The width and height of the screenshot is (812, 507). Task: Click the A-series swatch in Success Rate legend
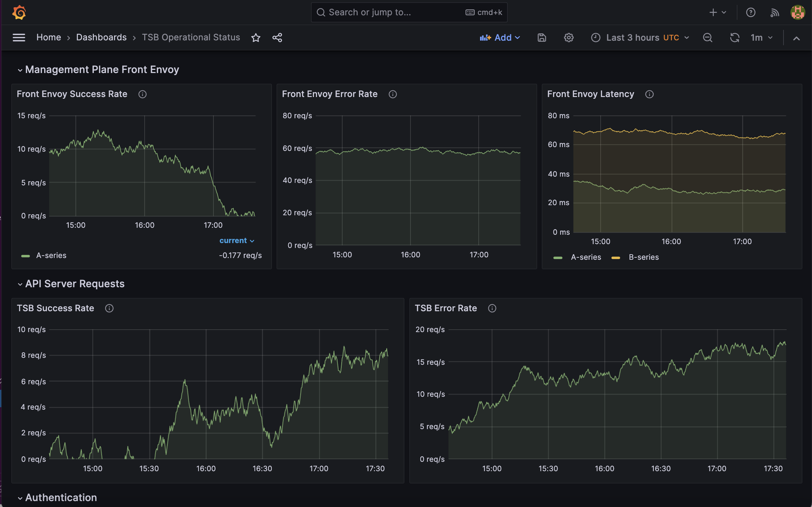pos(25,256)
